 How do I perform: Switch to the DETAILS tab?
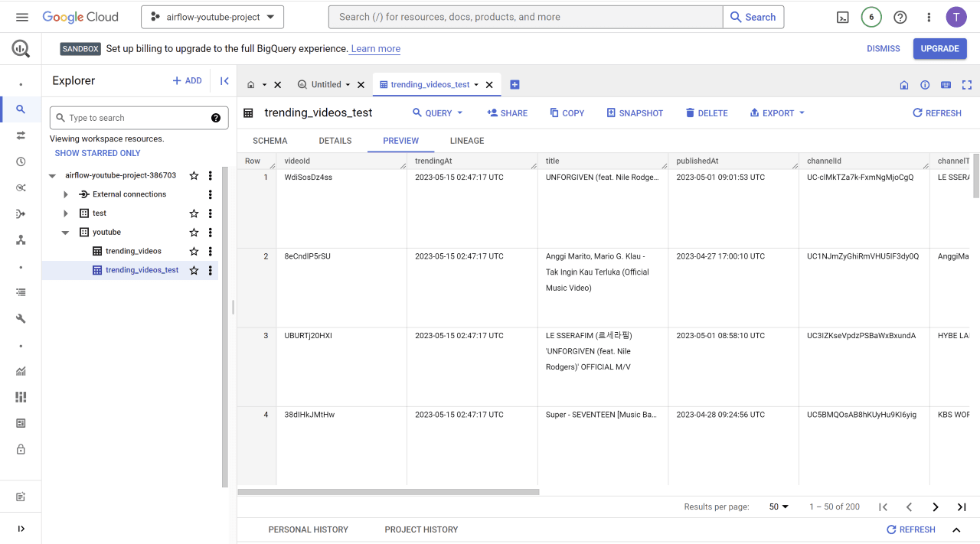(x=335, y=141)
